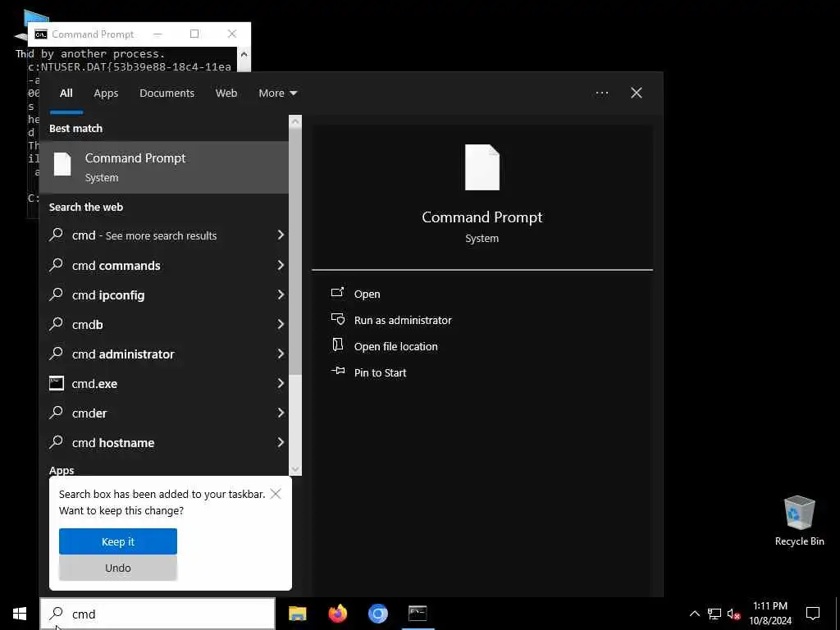
Task: Open the search options ellipsis menu
Action: point(601,94)
